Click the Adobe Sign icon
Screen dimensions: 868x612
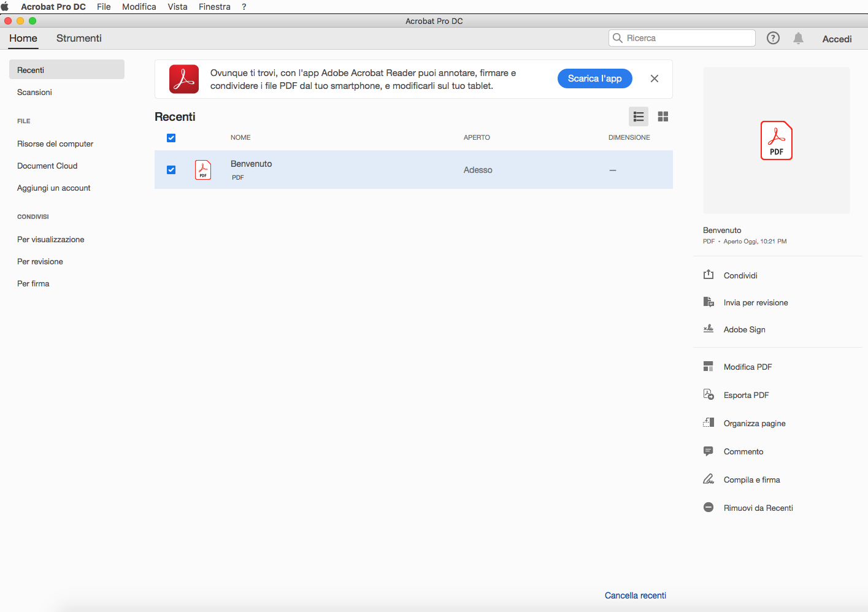point(709,329)
